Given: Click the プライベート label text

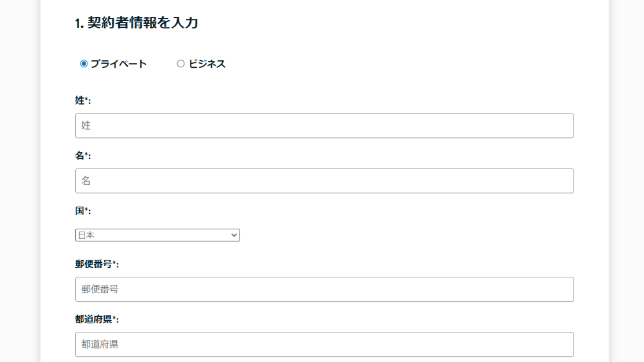Looking at the screenshot, I should pyautogui.click(x=119, y=64).
